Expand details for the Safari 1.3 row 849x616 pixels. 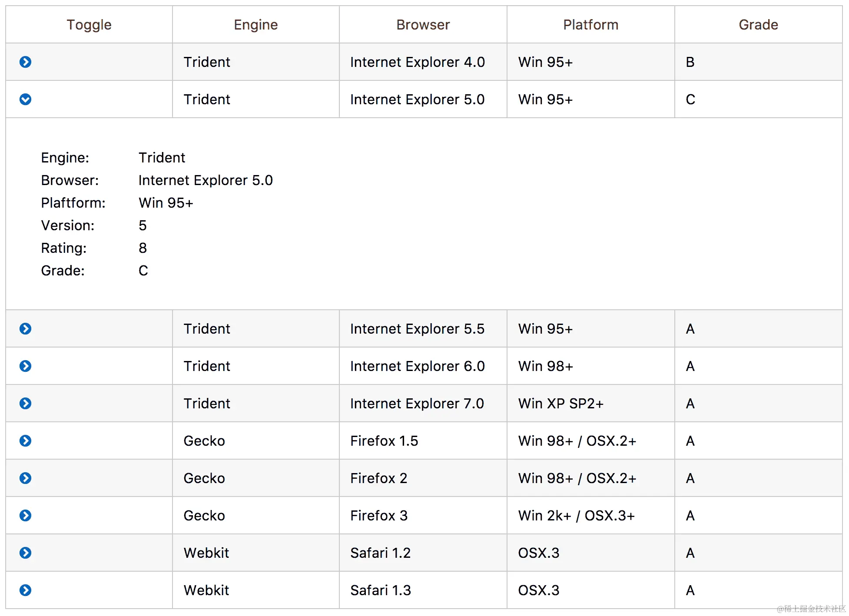tap(26, 590)
